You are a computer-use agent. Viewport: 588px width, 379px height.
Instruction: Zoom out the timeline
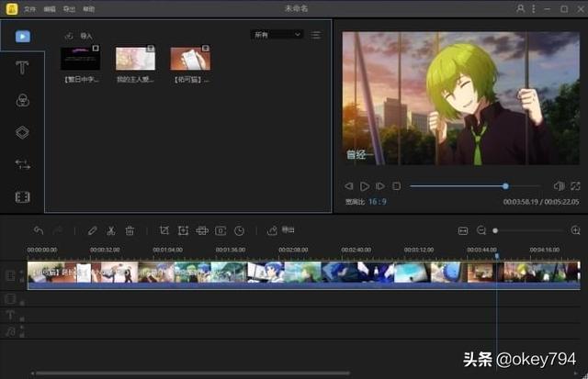coord(481,230)
